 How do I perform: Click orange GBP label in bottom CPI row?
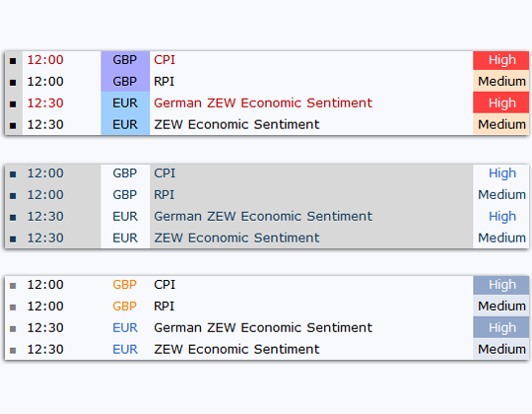124,284
